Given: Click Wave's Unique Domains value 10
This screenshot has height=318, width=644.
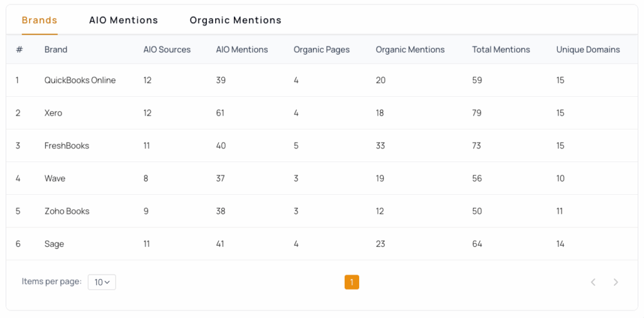Looking at the screenshot, I should click(560, 178).
